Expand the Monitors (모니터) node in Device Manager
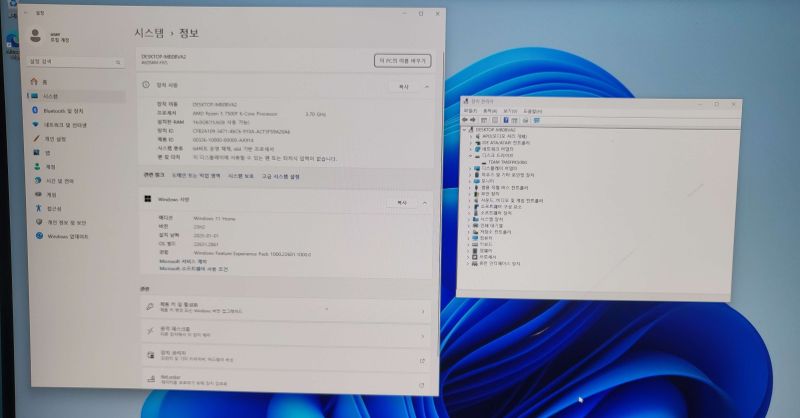The width and height of the screenshot is (800, 418). point(470,181)
